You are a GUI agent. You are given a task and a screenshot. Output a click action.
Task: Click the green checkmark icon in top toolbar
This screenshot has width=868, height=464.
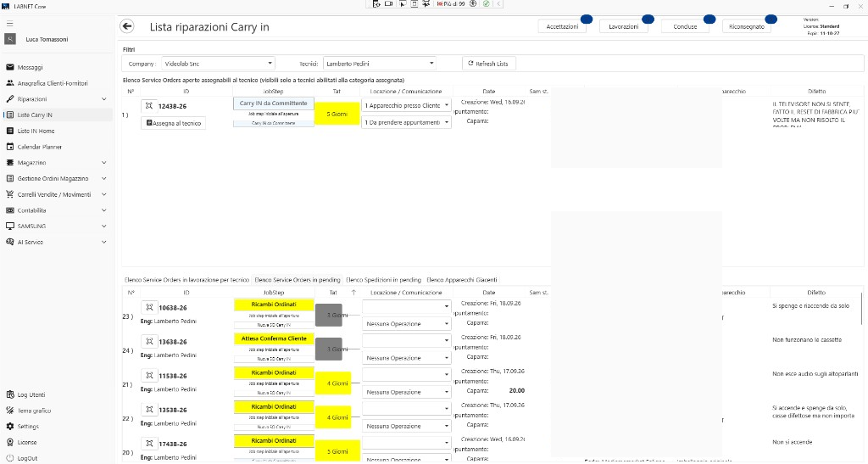pos(486,3)
